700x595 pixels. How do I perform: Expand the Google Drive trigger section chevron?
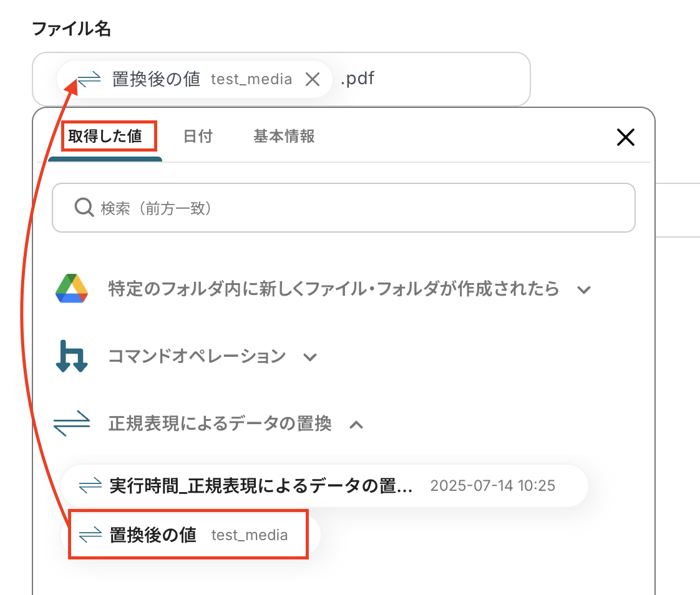click(x=584, y=289)
